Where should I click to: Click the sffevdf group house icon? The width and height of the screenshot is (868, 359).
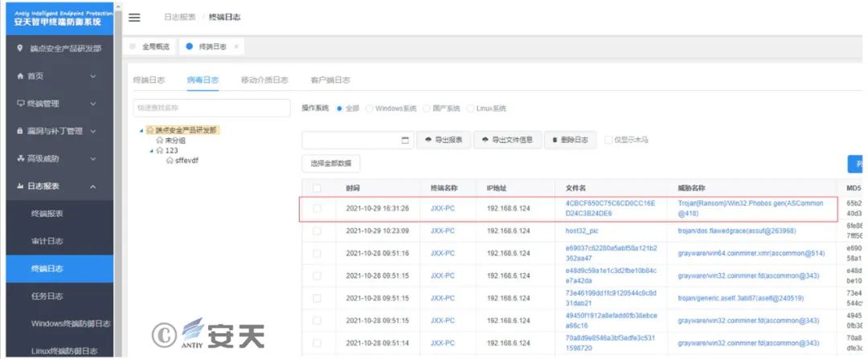pyautogui.click(x=170, y=160)
